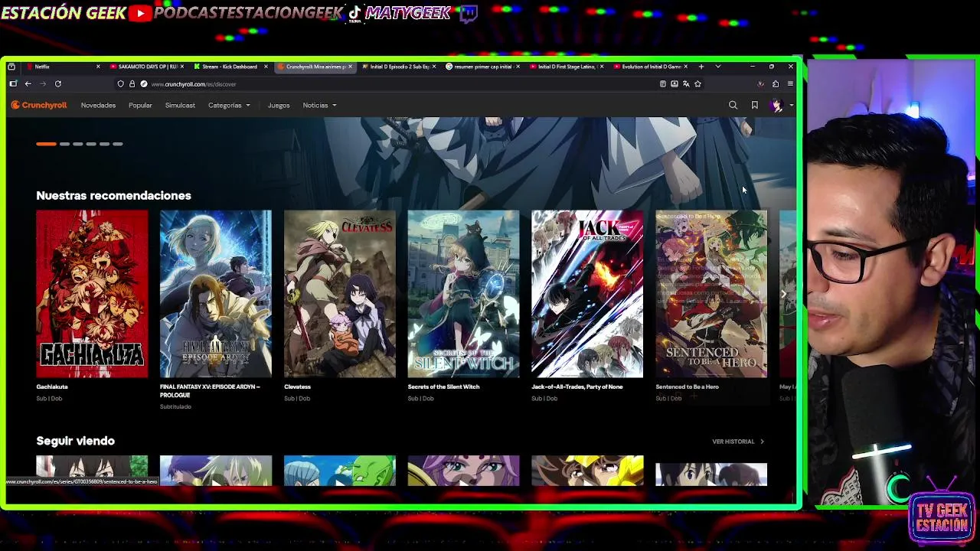Open the Secrets of the Silent Witch poster
980x551 pixels.
(463, 294)
